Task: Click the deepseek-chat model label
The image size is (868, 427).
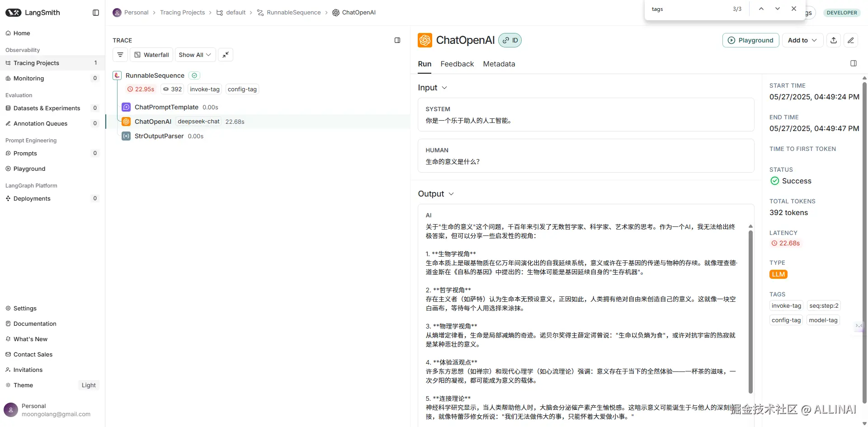Action: (198, 122)
